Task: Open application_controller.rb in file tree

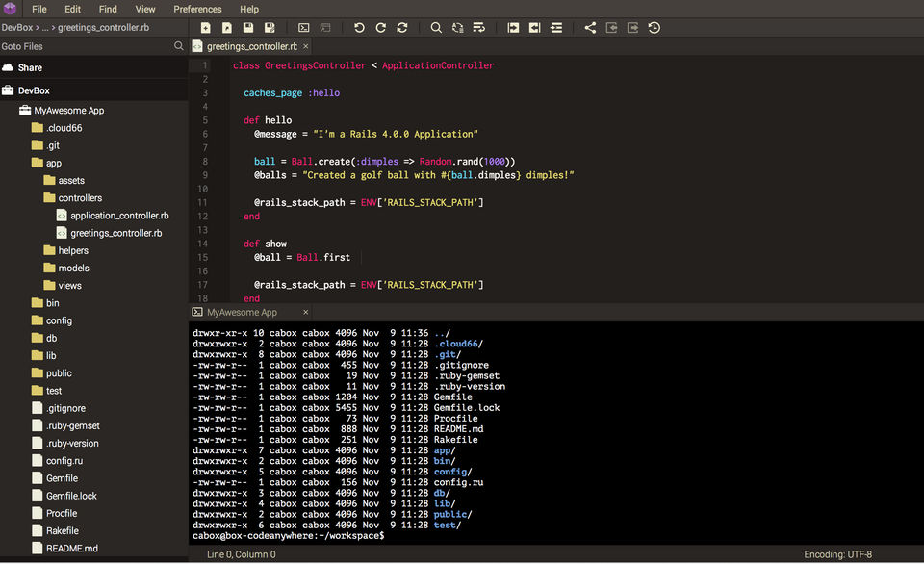Action: tap(118, 216)
